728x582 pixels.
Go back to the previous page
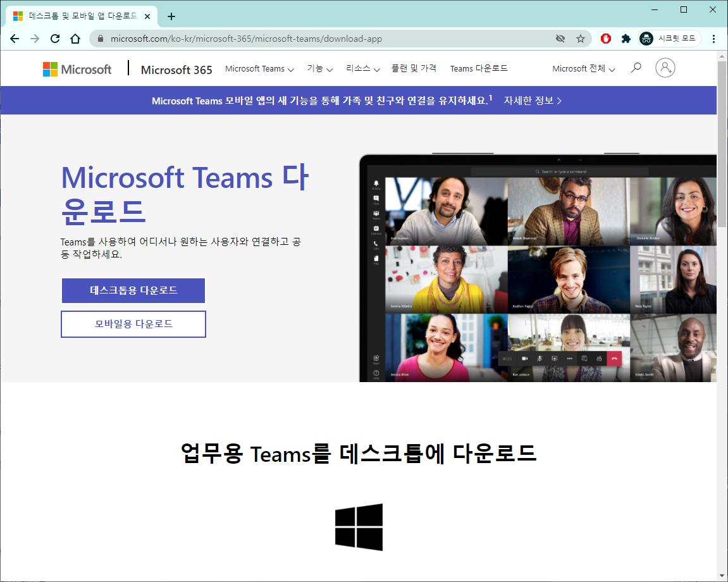pyautogui.click(x=15, y=39)
